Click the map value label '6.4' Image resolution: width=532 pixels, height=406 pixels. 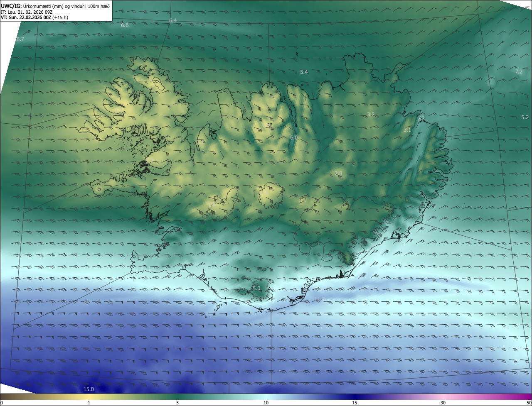click(x=173, y=21)
